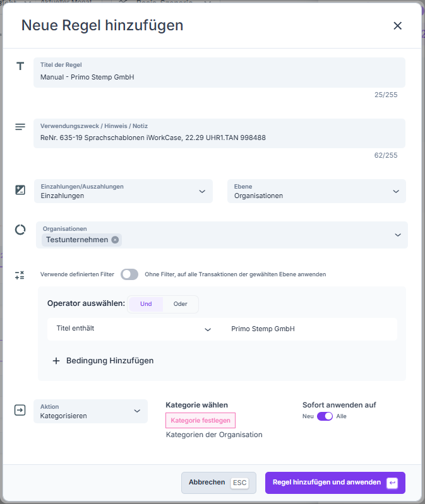
Task: Select the 'Oder' operator
Action: pos(181,304)
